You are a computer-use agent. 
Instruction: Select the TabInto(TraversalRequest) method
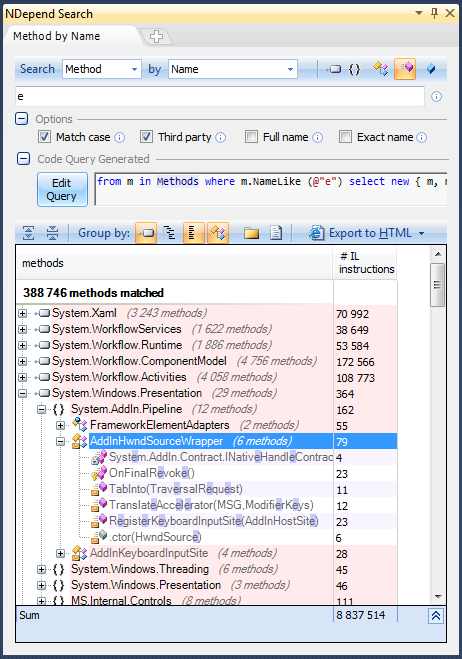pos(176,489)
